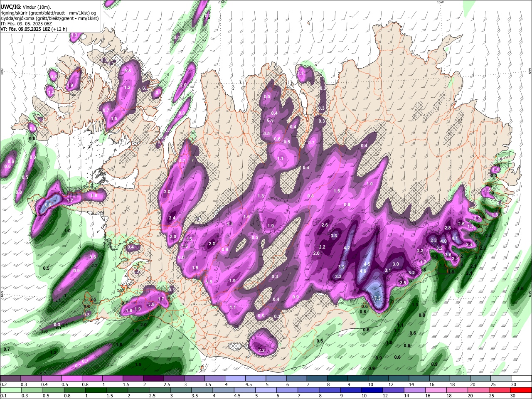This screenshot has width=532, height=399.
Task: Pick the darkest green swatch labeled 1 in bottom legend
Action: click(95, 390)
